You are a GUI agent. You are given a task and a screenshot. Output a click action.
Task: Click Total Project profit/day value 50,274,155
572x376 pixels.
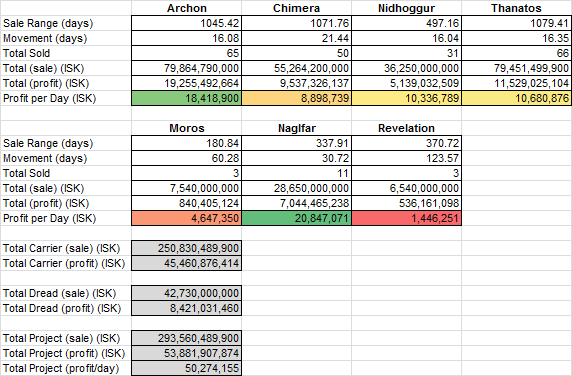pos(186,368)
